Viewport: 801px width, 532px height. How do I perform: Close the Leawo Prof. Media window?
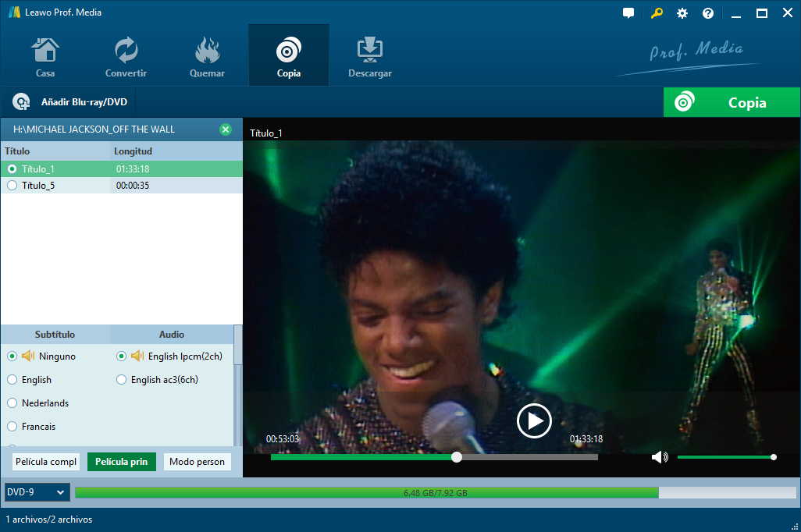(787, 13)
